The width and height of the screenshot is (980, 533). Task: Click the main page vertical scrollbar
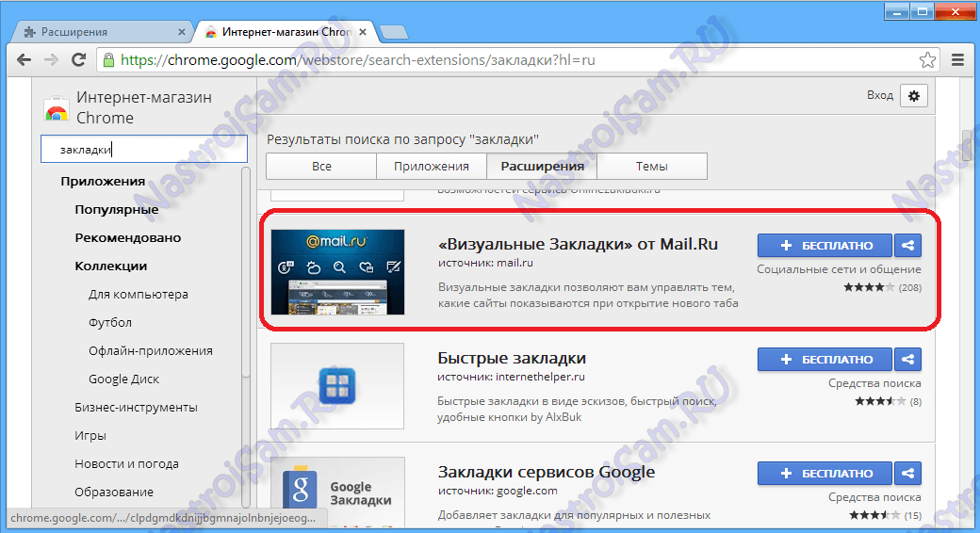967,145
